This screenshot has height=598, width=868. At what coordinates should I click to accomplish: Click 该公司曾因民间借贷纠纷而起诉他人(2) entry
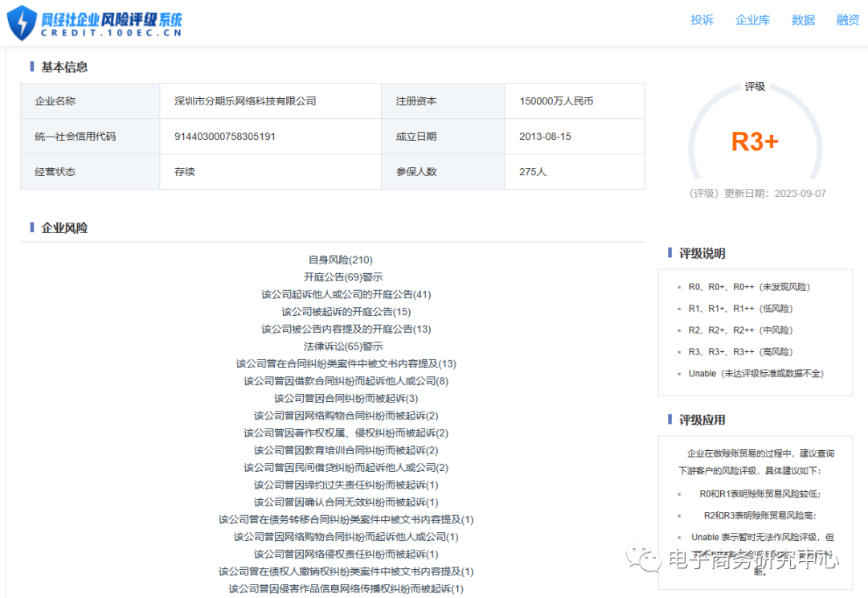coord(346,467)
